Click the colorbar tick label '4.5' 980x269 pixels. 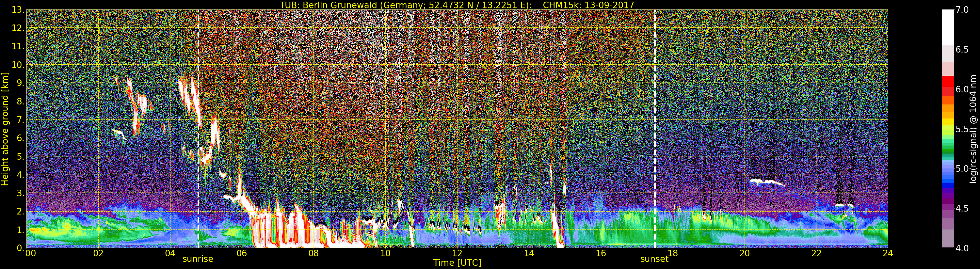962,209
